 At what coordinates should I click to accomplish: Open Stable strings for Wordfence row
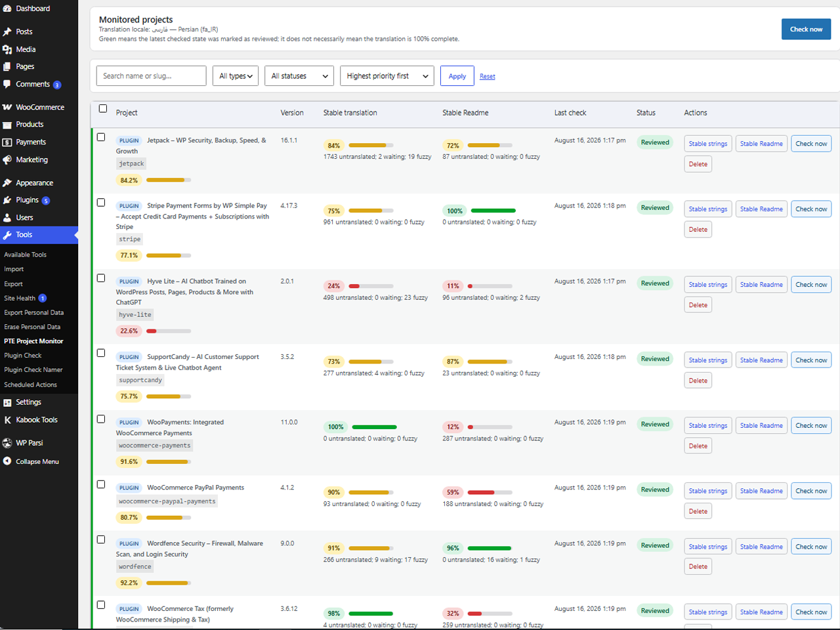point(708,547)
